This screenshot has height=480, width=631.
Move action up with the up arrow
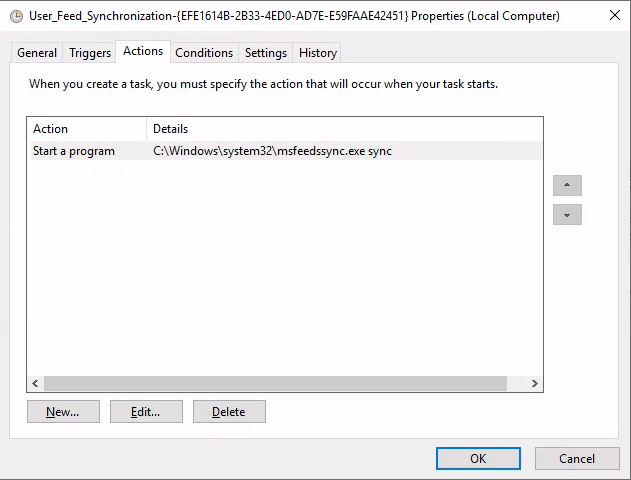[567, 185]
